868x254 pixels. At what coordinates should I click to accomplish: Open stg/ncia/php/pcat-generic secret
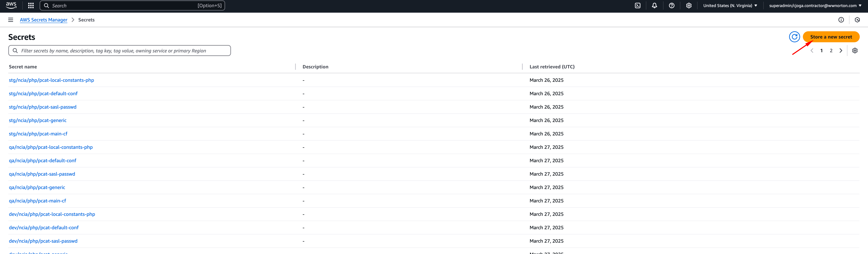pos(37,120)
